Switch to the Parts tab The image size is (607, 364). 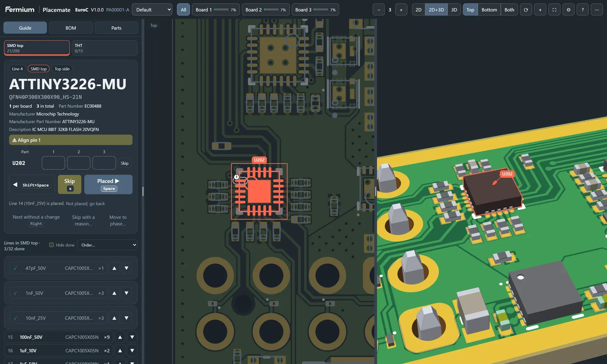[x=116, y=28]
